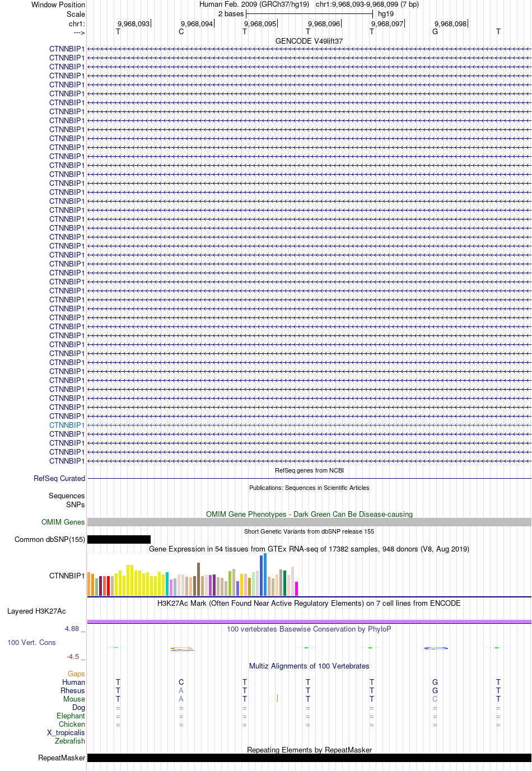Click the Rhesus alignment row label
The image size is (532, 771).
point(73,690)
